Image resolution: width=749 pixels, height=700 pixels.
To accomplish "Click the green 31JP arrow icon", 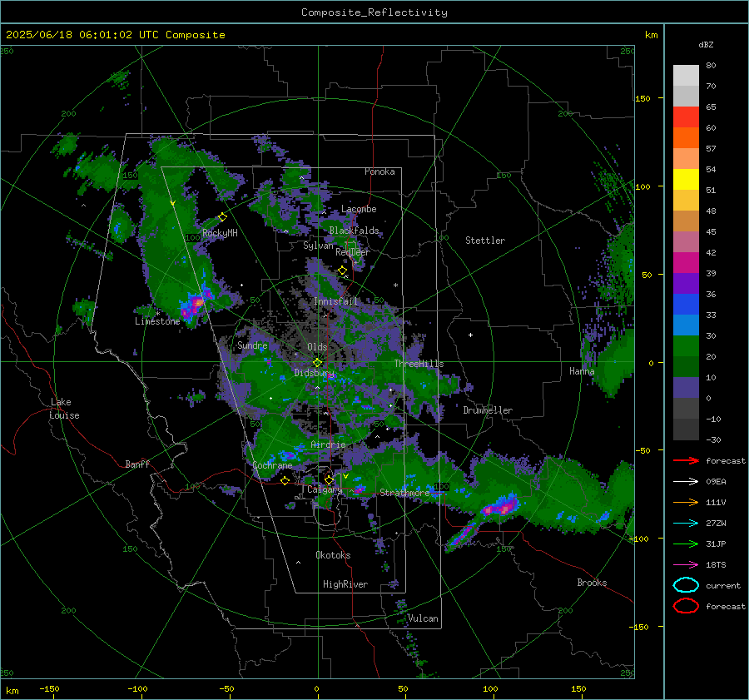I will tap(686, 544).
